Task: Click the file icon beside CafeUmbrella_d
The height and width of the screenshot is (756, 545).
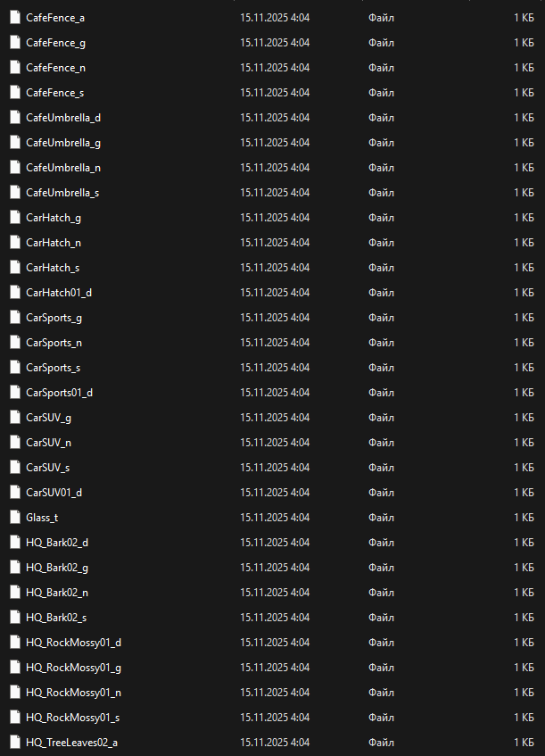Action: pyautogui.click(x=14, y=117)
